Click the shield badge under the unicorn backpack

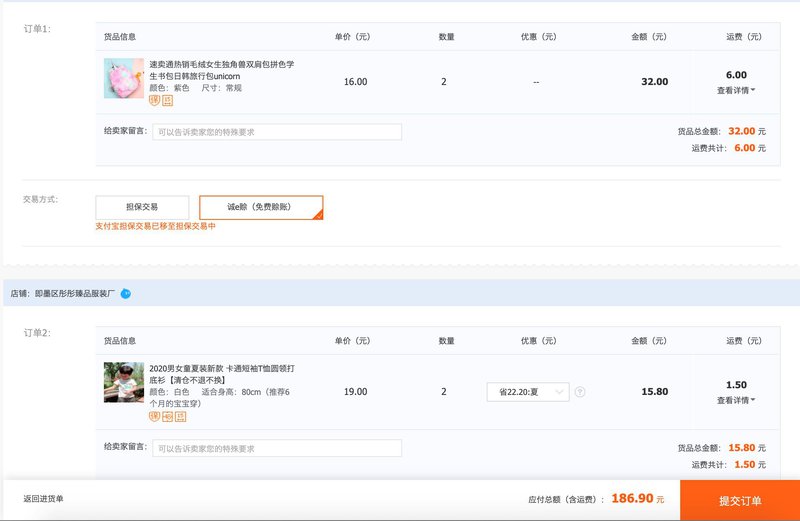click(155, 101)
